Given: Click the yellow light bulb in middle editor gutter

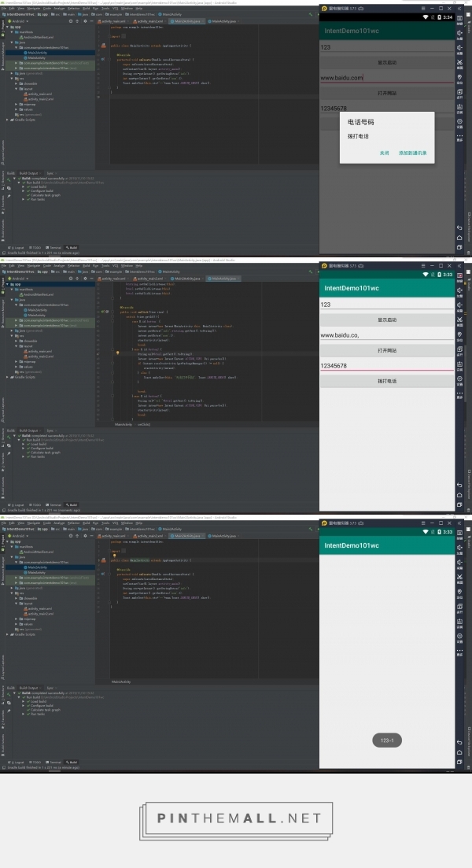Looking at the screenshot, I should [119, 352].
